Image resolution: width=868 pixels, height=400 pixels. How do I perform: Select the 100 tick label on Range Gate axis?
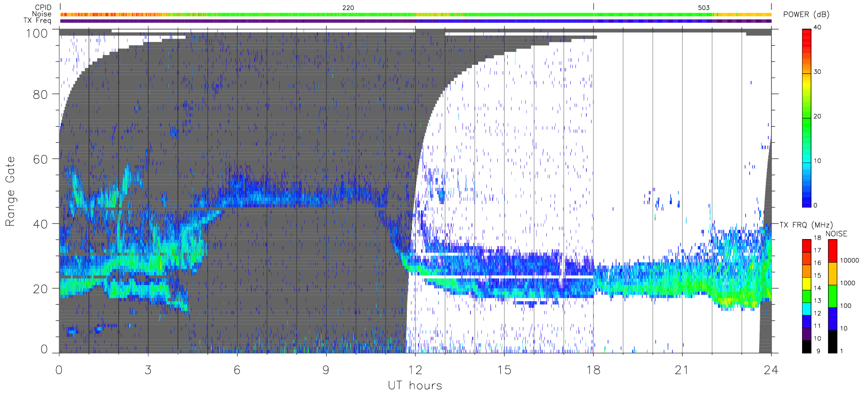[x=37, y=33]
